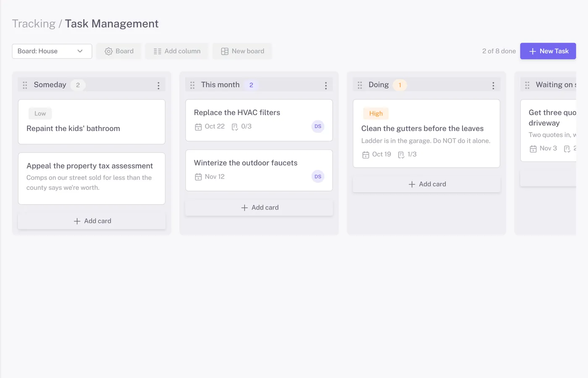This screenshot has width=588, height=378.
Task: Click the calendar icon next to Nov 3
Action: (x=533, y=149)
